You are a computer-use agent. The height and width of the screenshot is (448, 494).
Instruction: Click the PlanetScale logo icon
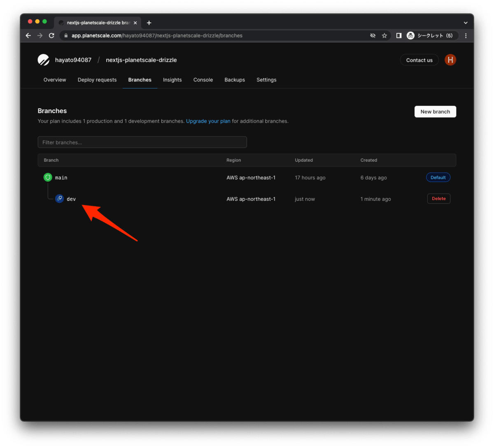pos(44,60)
